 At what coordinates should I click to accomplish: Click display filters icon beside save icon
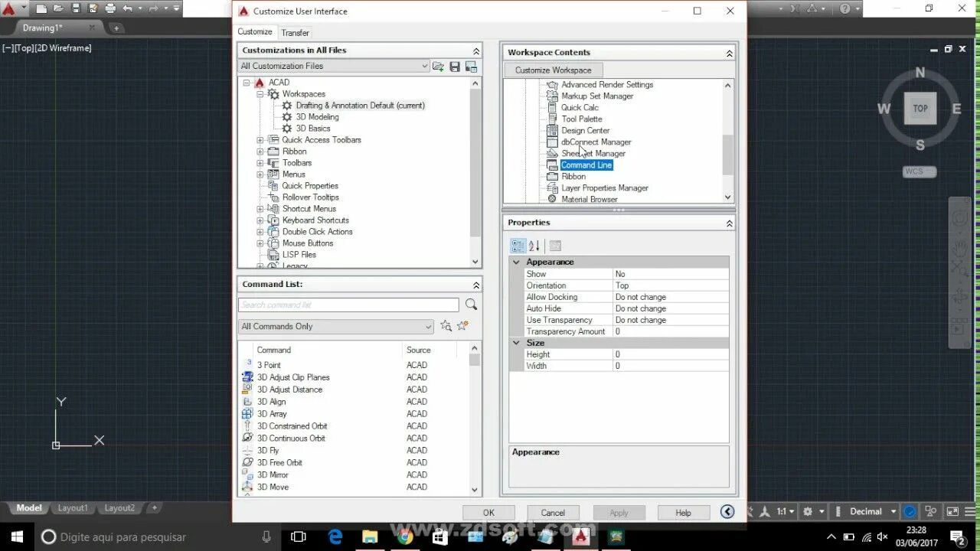pyautogui.click(x=471, y=67)
